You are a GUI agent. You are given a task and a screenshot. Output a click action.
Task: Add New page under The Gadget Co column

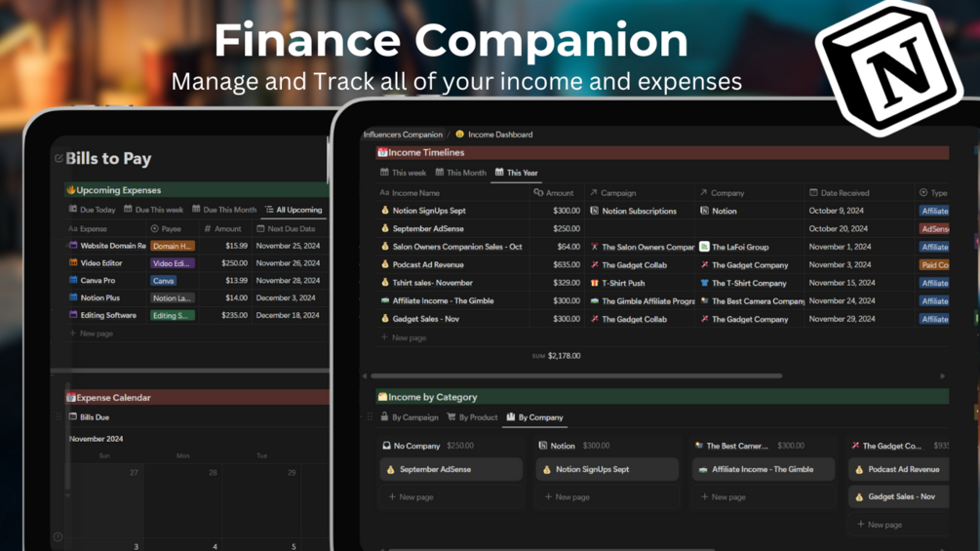click(x=899, y=525)
